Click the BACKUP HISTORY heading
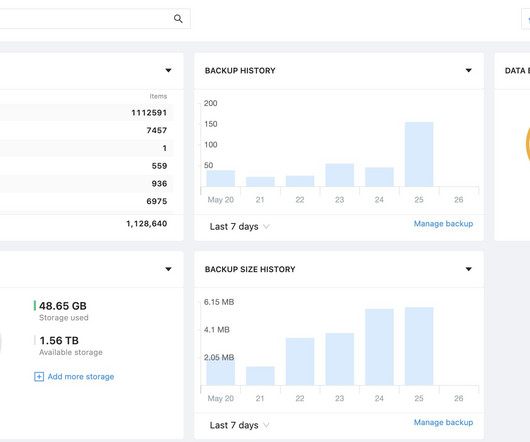Screen dimensions: 530x442 tap(240, 71)
